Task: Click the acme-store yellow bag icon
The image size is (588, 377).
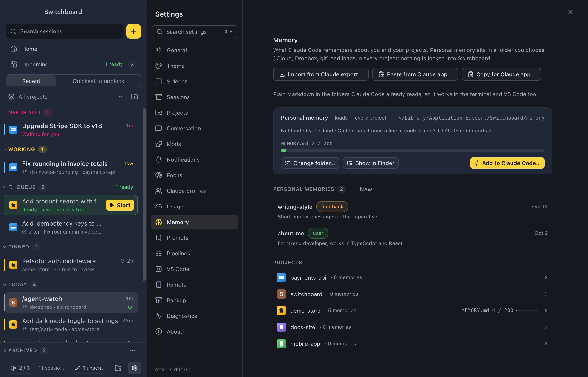Action: [x=281, y=310]
